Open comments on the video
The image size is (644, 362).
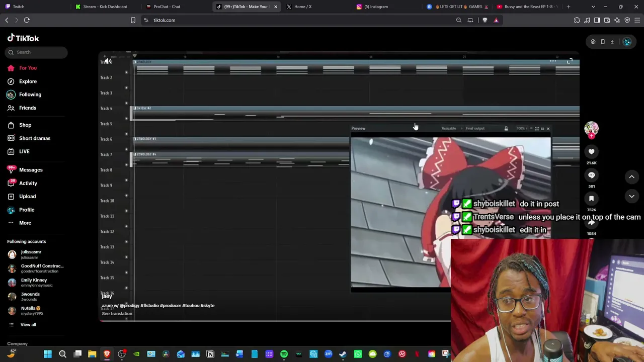click(591, 175)
